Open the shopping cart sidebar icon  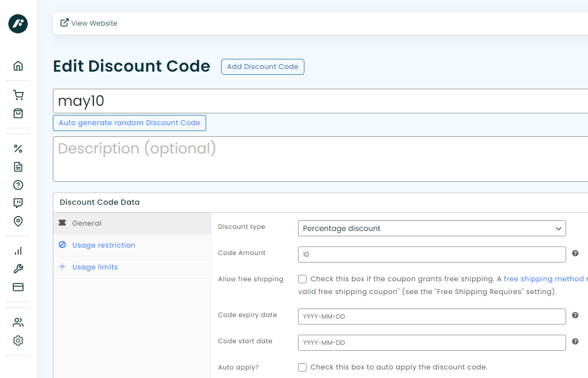coord(18,95)
